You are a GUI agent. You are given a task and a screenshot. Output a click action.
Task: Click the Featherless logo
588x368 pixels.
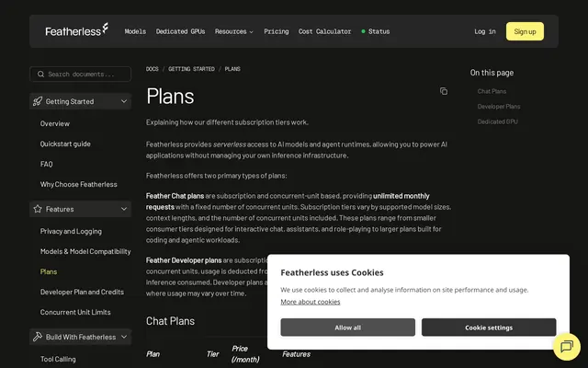pos(76,30)
